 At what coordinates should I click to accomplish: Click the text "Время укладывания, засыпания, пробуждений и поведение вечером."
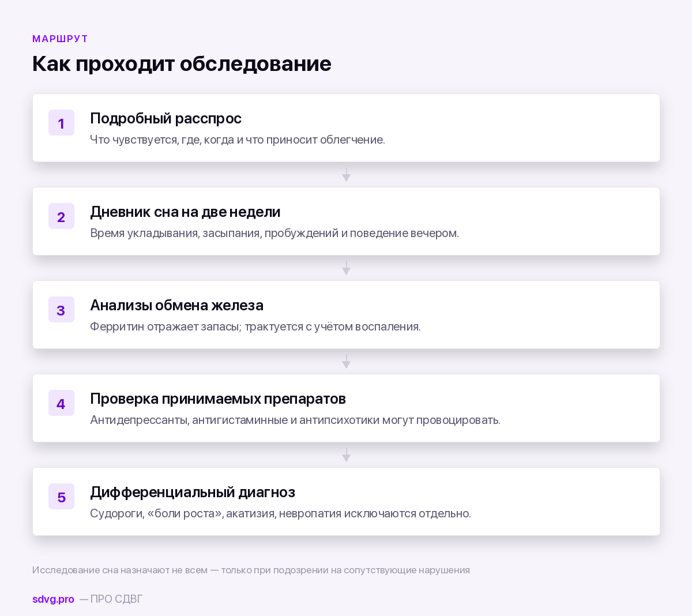click(274, 233)
